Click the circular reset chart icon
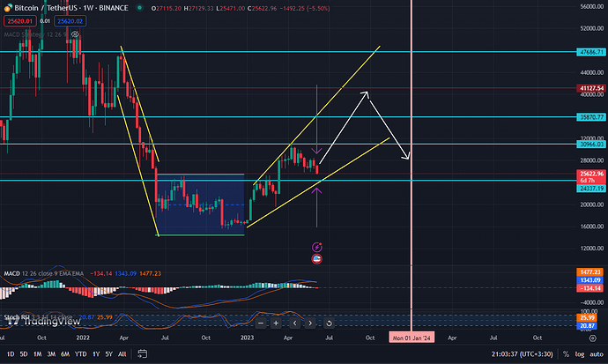Viewport: 608px width, 364px height. pyautogui.click(x=329, y=323)
